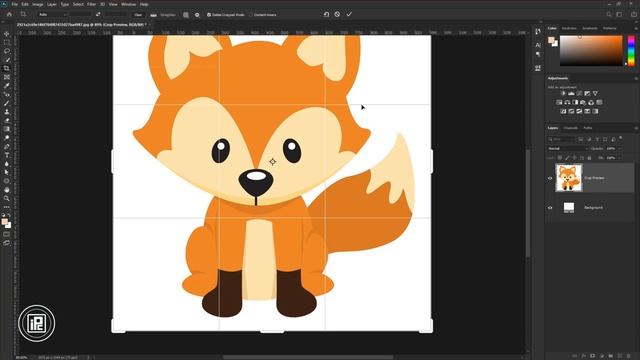This screenshot has height=360, width=640.
Task: Select the Eyedropper tool
Action: point(7,86)
